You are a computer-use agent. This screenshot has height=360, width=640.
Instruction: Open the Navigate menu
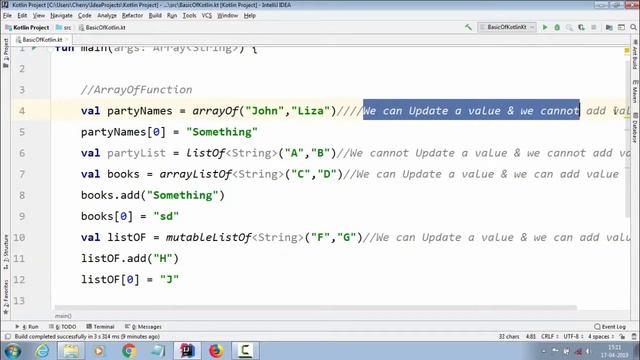pos(61,16)
